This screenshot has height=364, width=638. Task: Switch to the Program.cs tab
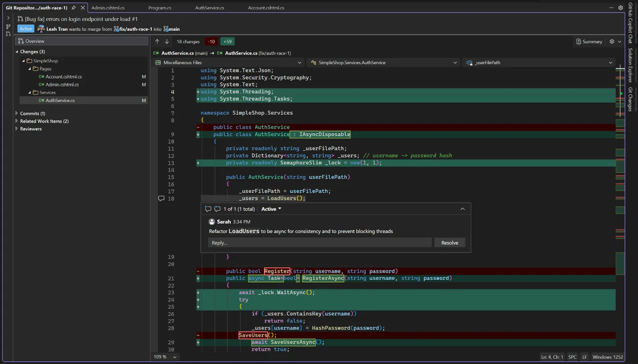pyautogui.click(x=160, y=8)
